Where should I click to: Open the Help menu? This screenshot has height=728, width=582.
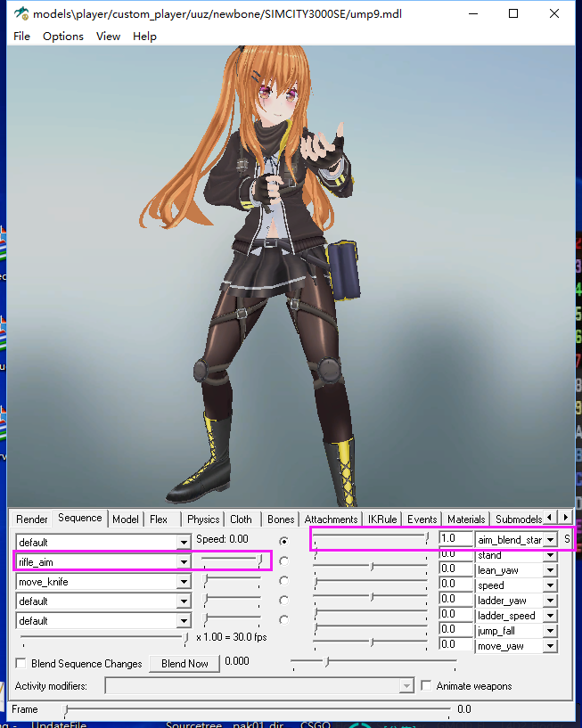click(x=144, y=37)
